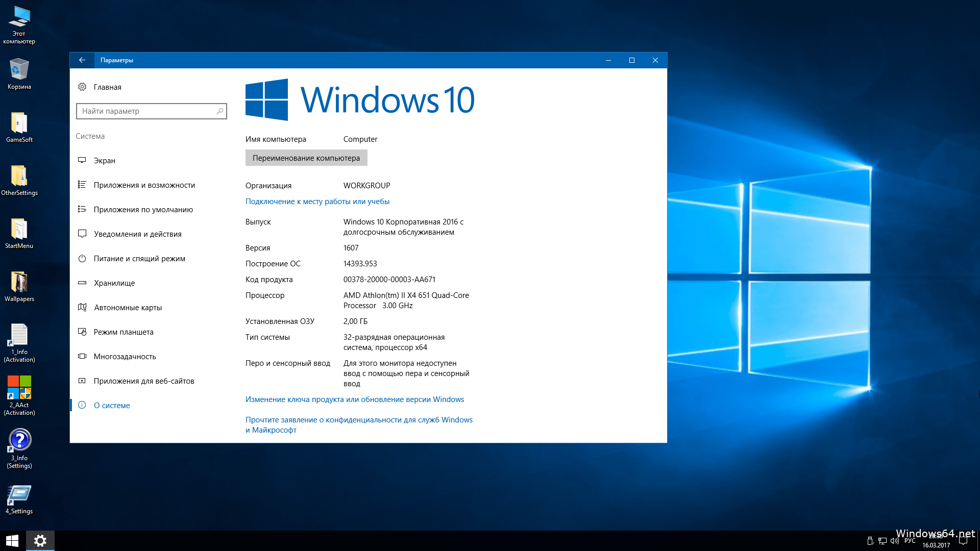Screen dimensions: 980x551
Task: Click Подключение к месту работы или учебы link
Action: (x=317, y=202)
